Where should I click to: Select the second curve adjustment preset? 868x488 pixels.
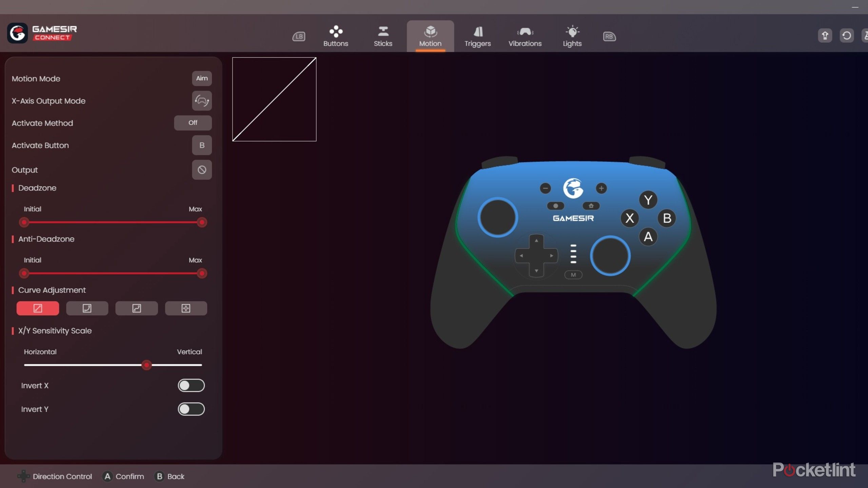pos(87,308)
